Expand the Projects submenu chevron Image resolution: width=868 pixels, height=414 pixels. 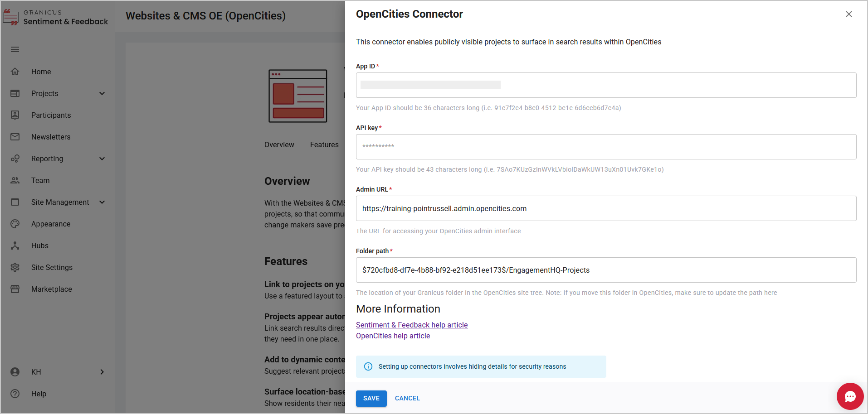102,93
